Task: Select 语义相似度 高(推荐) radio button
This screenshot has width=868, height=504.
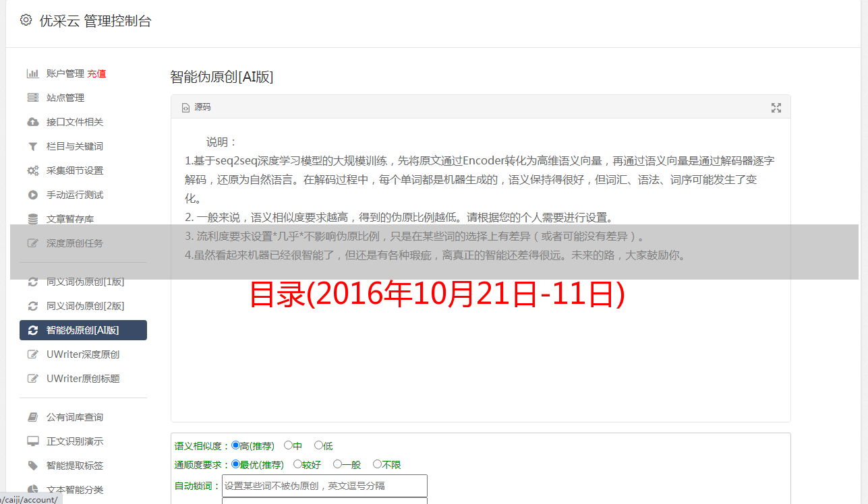Action: [x=235, y=445]
